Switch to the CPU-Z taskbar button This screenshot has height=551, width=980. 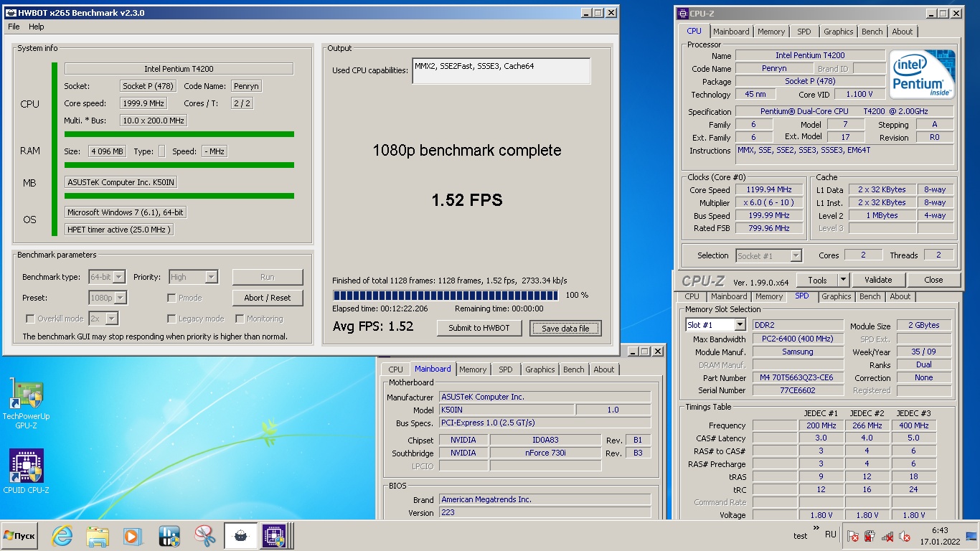[x=274, y=536]
